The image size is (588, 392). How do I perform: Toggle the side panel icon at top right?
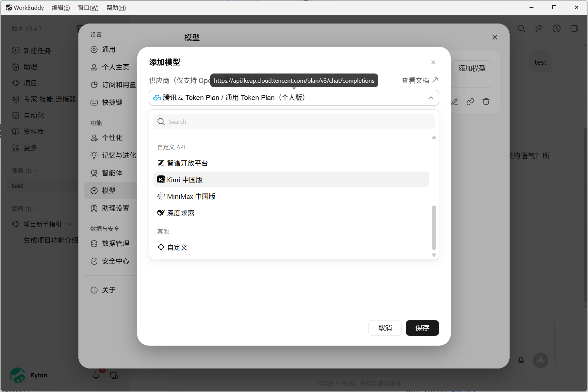[574, 29]
